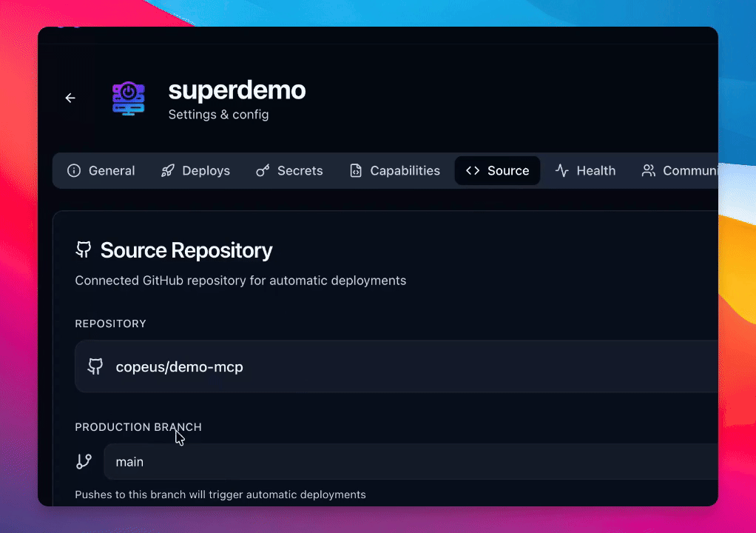Viewport: 756px width, 533px height.
Task: Open the General tab
Action: point(101,171)
